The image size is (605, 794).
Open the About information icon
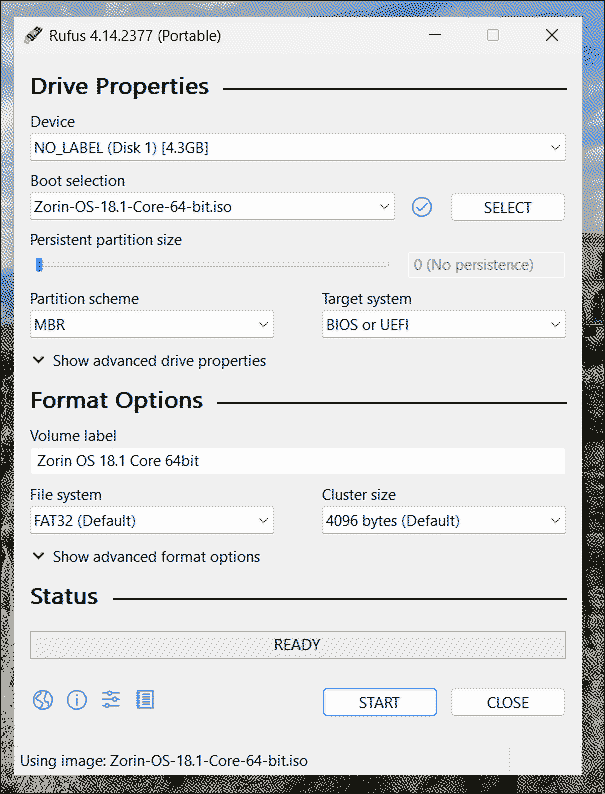pyautogui.click(x=77, y=700)
